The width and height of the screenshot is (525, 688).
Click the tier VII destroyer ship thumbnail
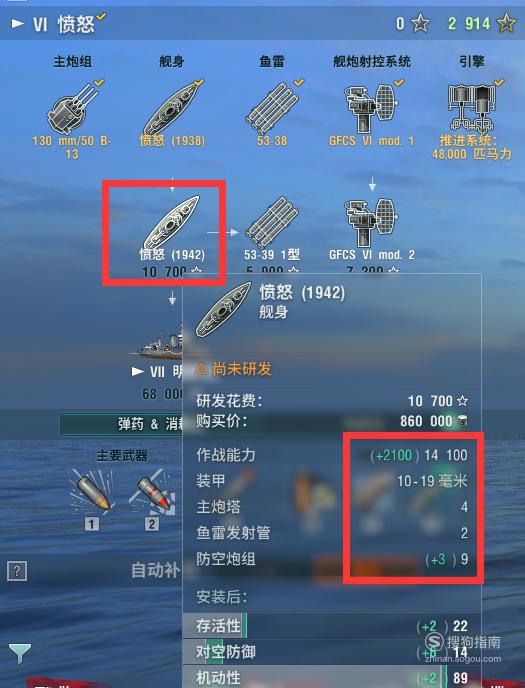tap(156, 344)
